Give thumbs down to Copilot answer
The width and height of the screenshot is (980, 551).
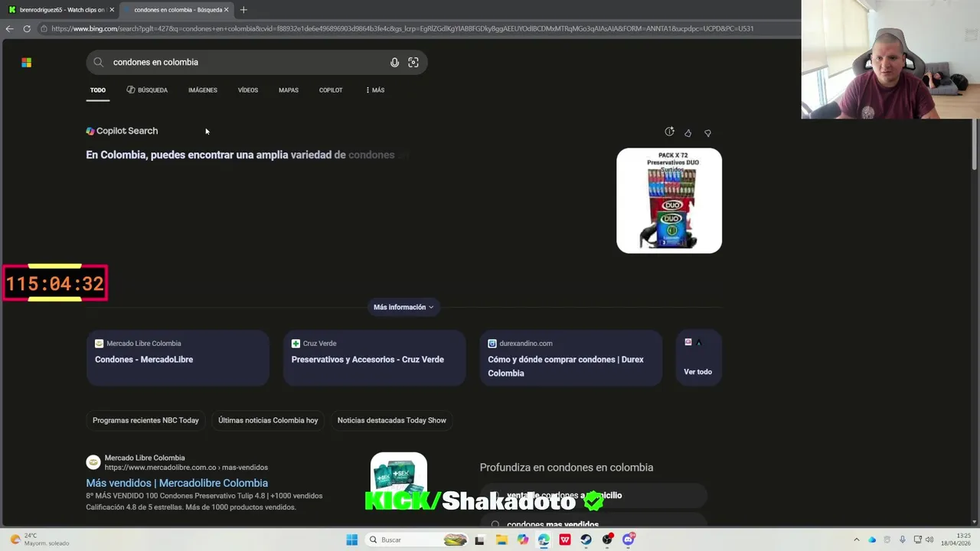[x=707, y=133]
